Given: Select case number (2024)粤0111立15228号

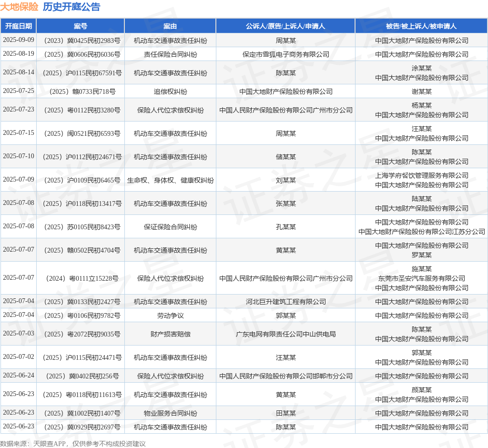Looking at the screenshot, I should pos(81,278).
